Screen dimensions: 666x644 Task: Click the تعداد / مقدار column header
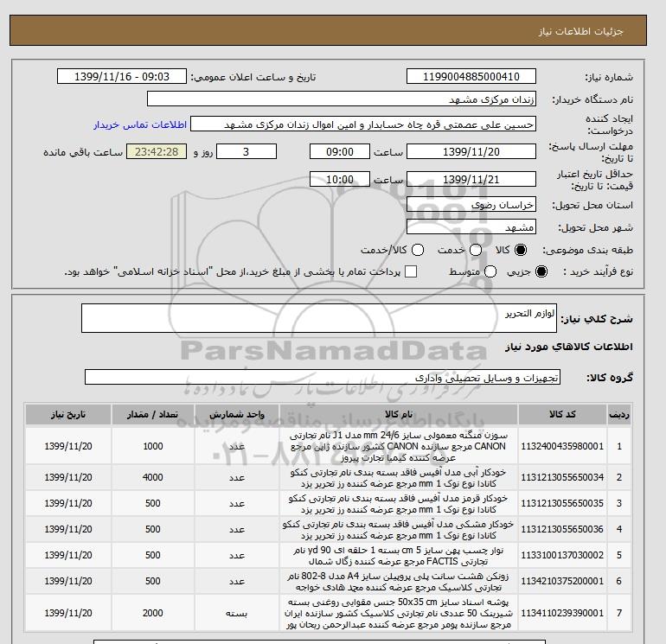pyautogui.click(x=153, y=414)
